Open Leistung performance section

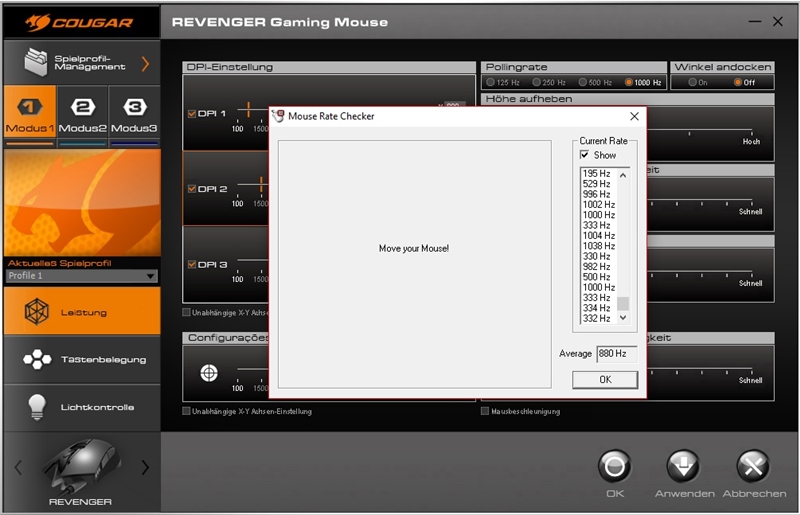82,311
